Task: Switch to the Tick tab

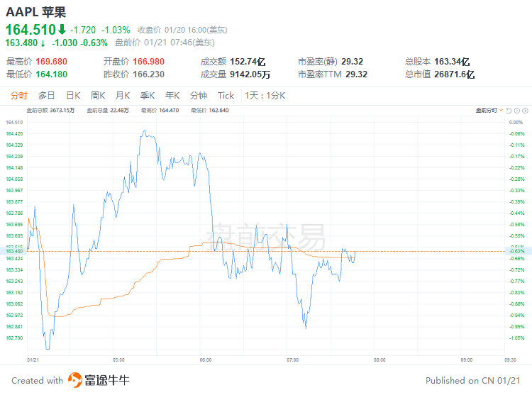Action: click(x=226, y=96)
